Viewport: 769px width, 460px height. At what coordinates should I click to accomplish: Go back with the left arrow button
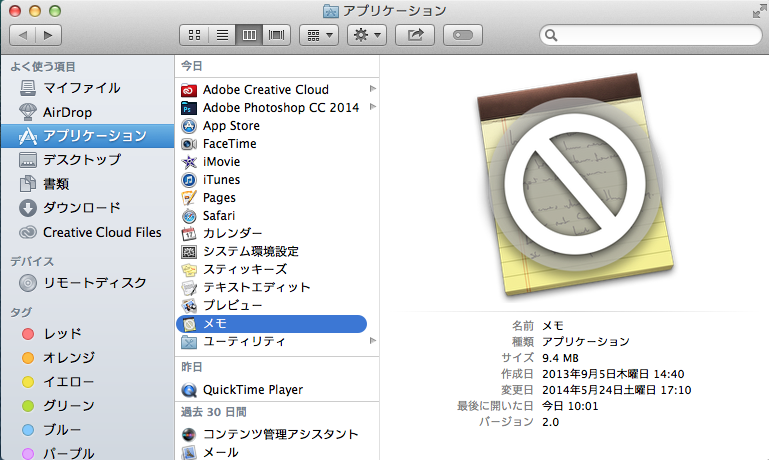click(x=23, y=35)
